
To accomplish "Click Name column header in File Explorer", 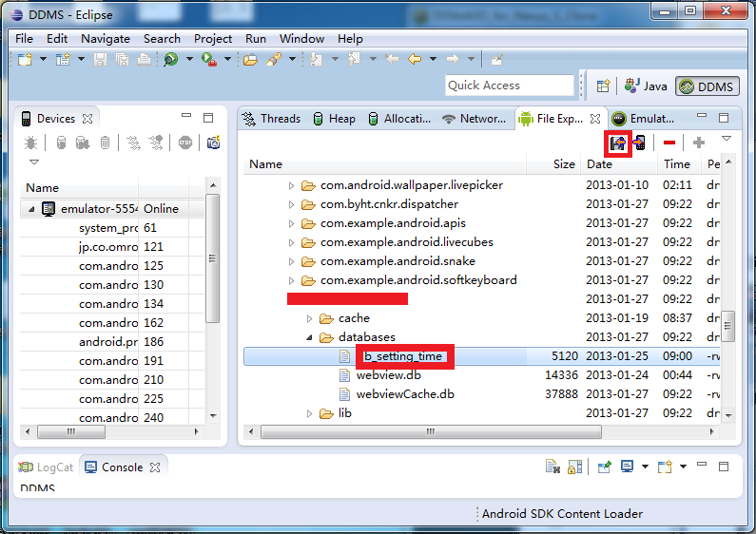I will click(385, 164).
